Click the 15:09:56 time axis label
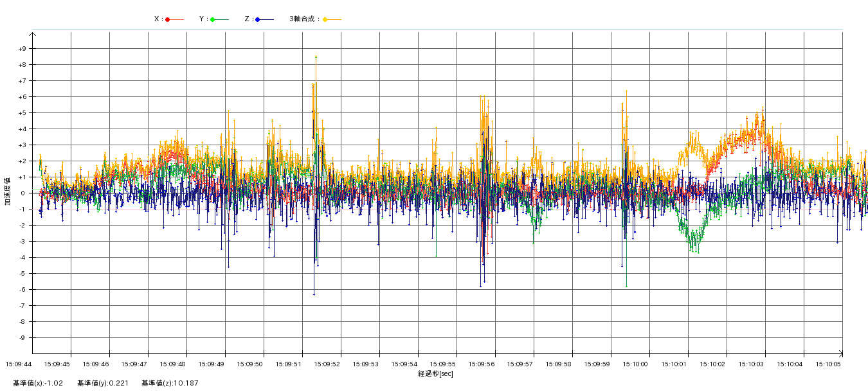 pos(482,364)
